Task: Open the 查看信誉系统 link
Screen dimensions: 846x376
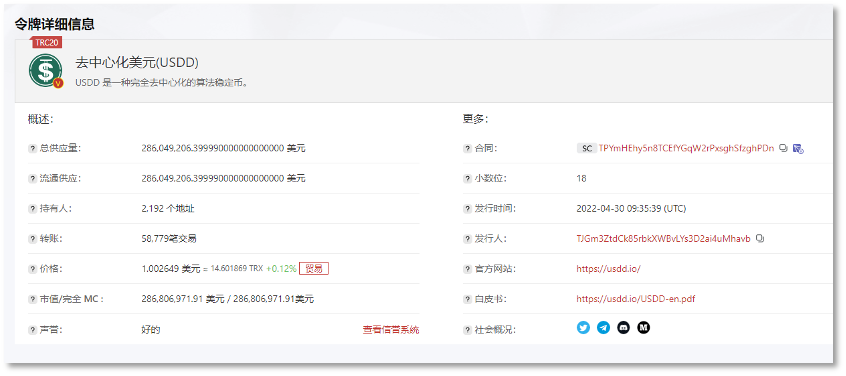Action: [391, 329]
